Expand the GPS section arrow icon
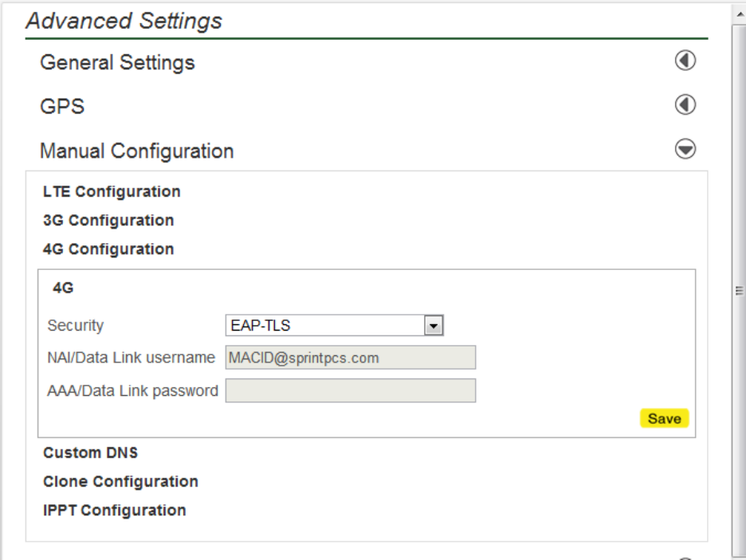The width and height of the screenshot is (746, 560). 685,105
